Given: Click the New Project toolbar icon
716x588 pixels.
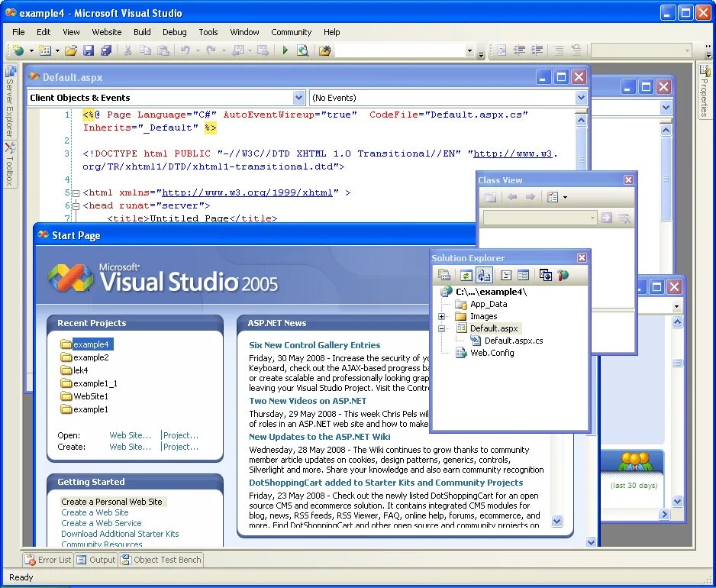Looking at the screenshot, I should click(x=18, y=50).
